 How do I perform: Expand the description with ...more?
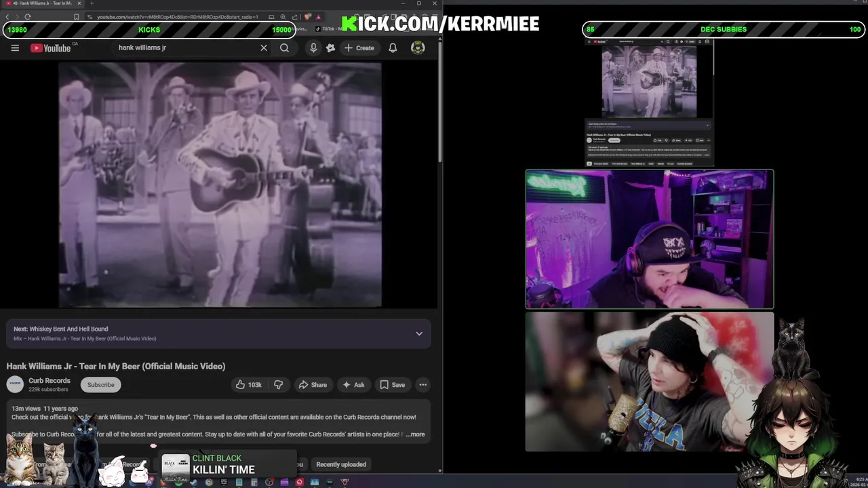click(416, 434)
